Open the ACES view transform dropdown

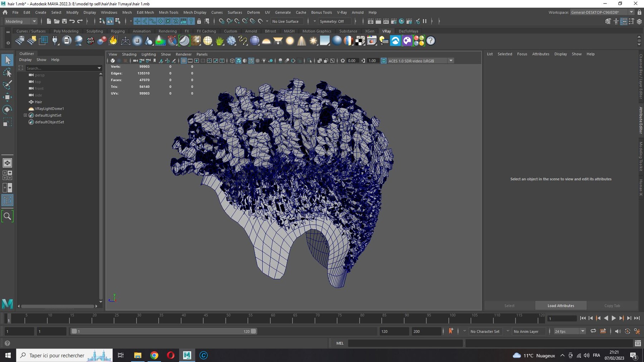point(421,61)
